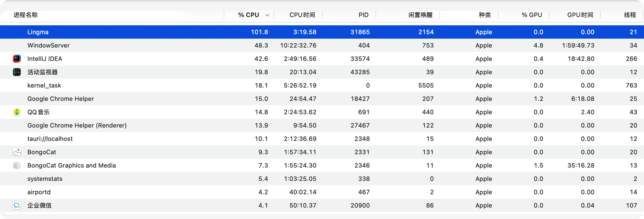
Task: Click kernel_task's idle wake-ups value 5505
Action: (426, 85)
